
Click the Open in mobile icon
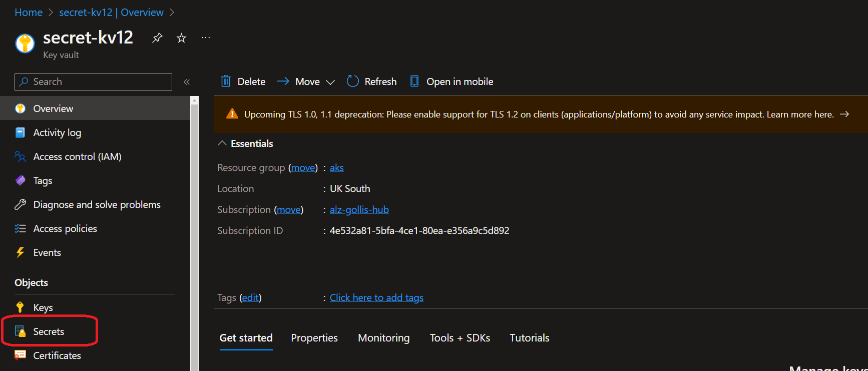click(x=414, y=81)
